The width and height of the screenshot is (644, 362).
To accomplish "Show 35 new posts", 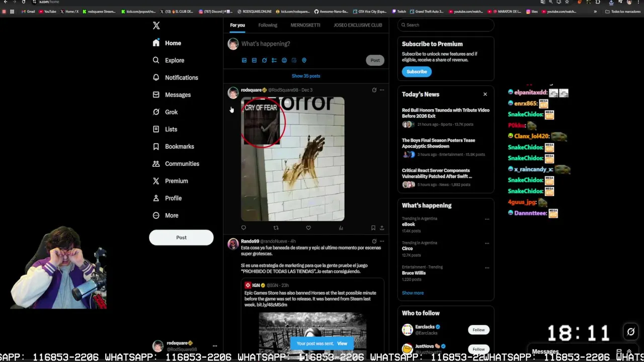I will click(x=306, y=76).
